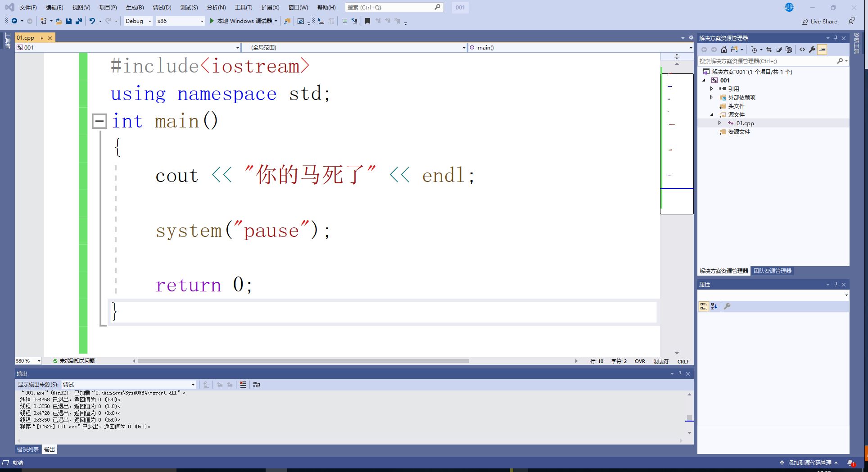Screen dimensions: 868x472
Task: Open the x86 platform dropdown
Action: click(x=180, y=21)
